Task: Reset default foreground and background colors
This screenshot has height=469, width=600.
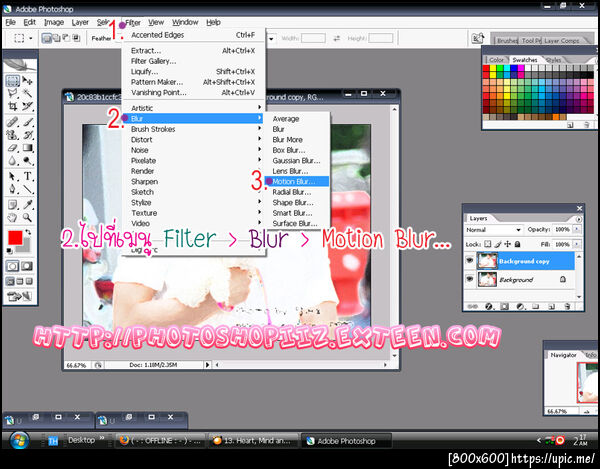Action: [10, 251]
